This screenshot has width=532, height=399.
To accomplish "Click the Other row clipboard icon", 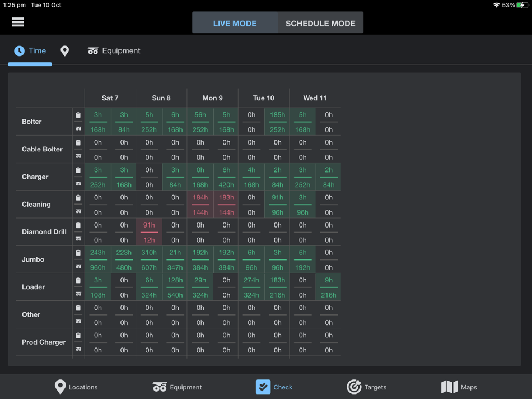I will click(x=78, y=308).
